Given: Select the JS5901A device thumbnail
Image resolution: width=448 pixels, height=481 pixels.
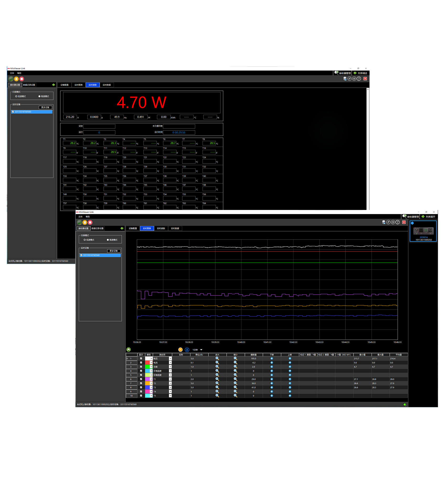Looking at the screenshot, I should [423, 231].
